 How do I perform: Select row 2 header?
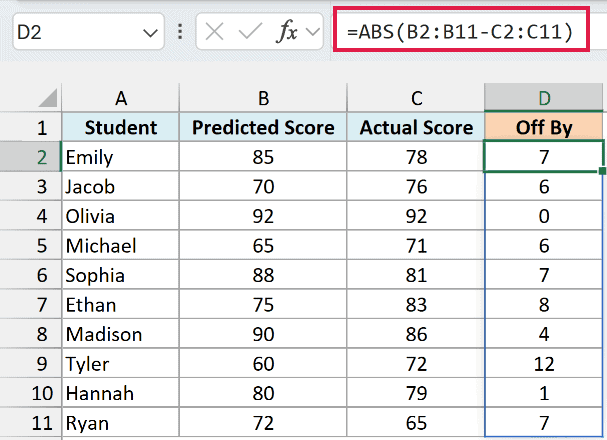click(31, 157)
